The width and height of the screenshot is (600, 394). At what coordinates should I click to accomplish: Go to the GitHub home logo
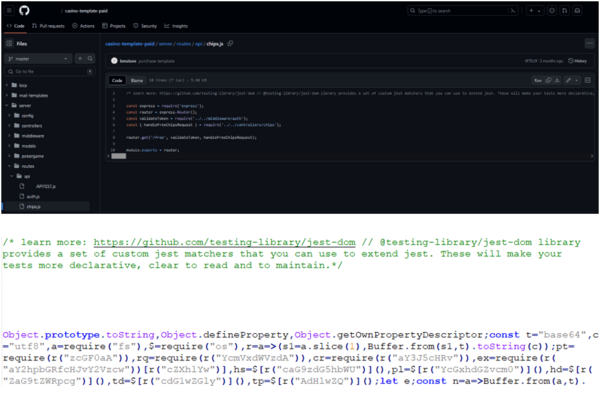[x=24, y=10]
